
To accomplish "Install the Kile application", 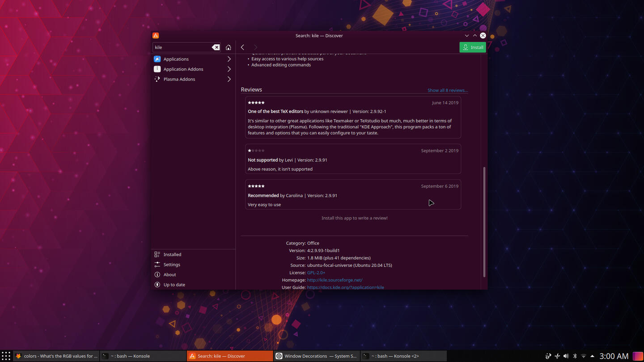I will pos(473,47).
